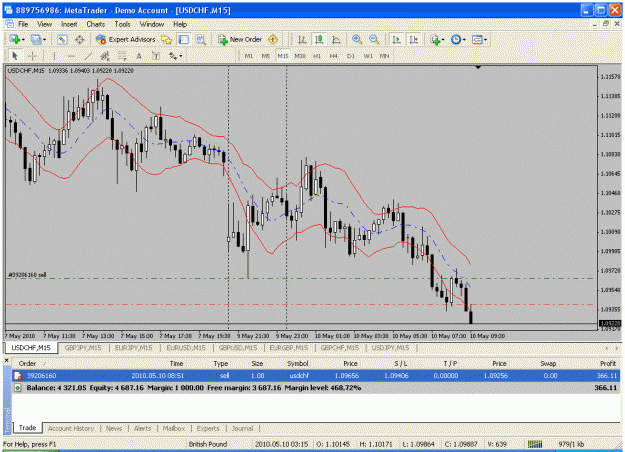Image resolution: width=625 pixels, height=452 pixels.
Task: Switch chart to Line Chart type
Action: [x=336, y=39]
